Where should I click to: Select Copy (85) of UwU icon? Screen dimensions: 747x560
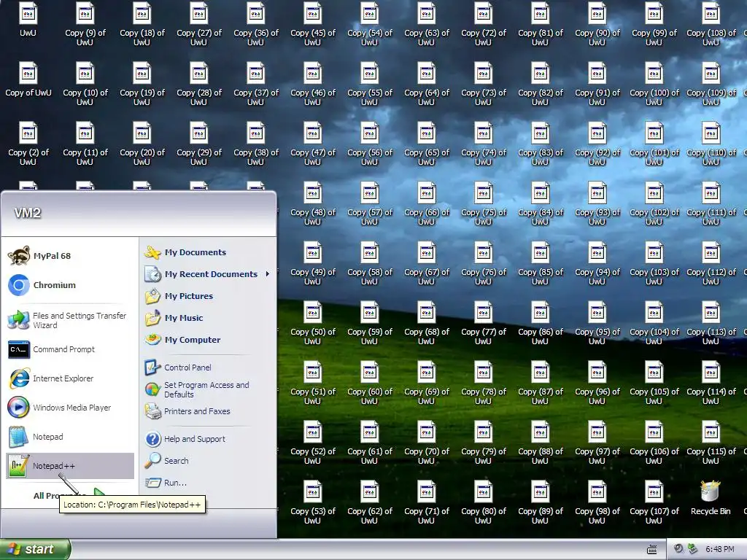[x=541, y=263]
